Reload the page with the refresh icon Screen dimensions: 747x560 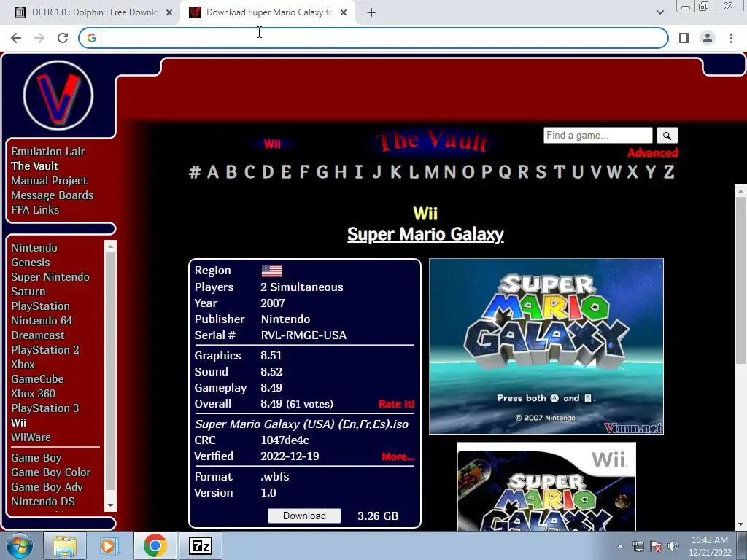pos(63,38)
